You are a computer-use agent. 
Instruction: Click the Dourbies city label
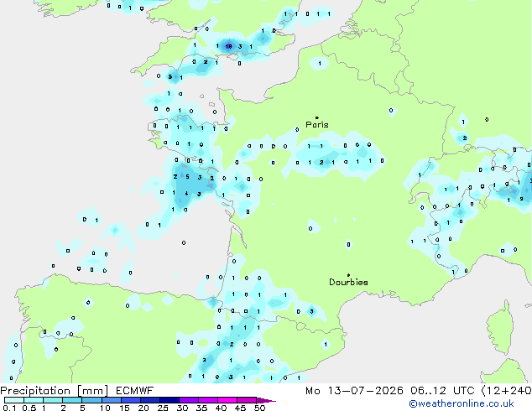[348, 282]
